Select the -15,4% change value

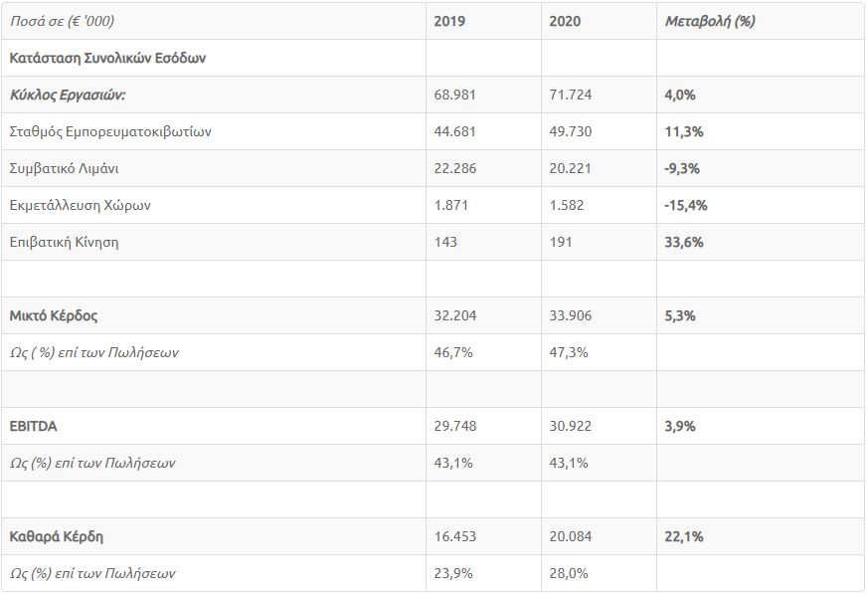[x=686, y=206]
